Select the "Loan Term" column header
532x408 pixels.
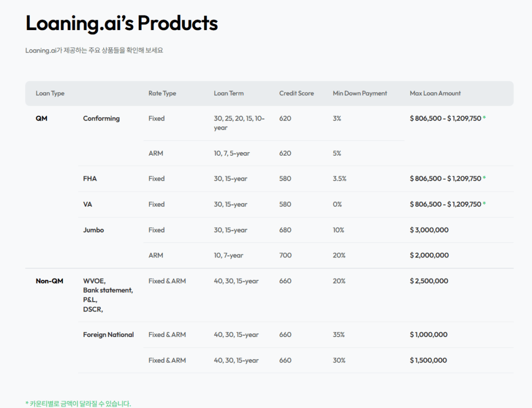click(229, 93)
